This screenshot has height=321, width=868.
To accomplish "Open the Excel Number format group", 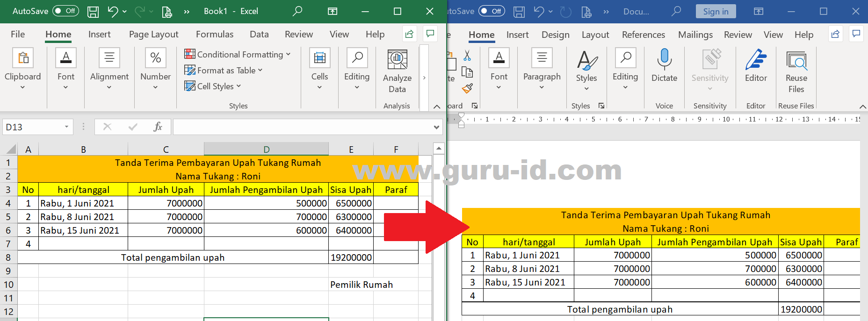I will (x=155, y=69).
